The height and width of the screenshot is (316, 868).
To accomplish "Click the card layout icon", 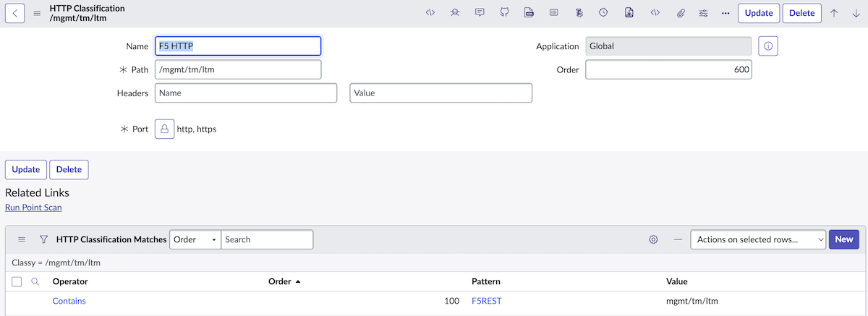I will (553, 13).
